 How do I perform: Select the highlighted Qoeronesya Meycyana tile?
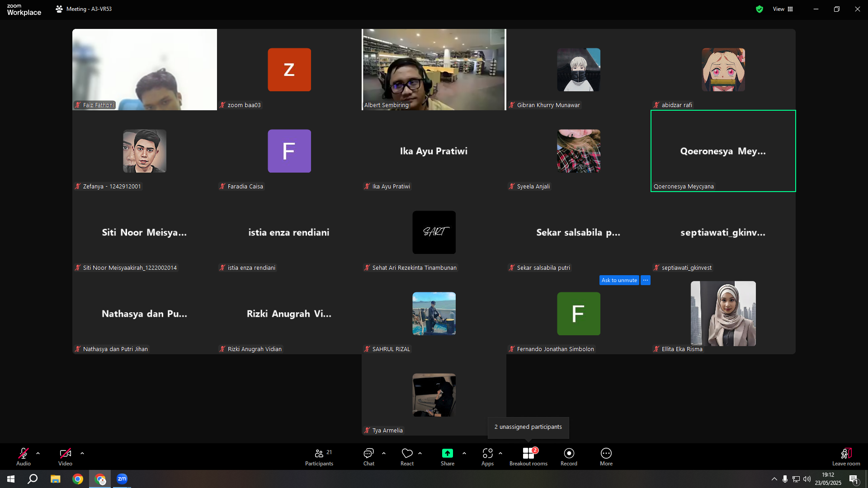coord(723,151)
